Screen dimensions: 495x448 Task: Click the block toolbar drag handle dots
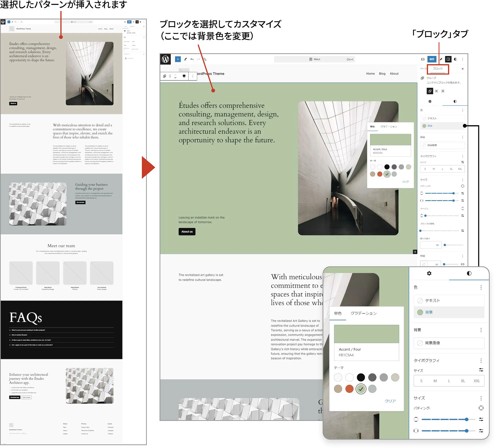click(x=170, y=76)
